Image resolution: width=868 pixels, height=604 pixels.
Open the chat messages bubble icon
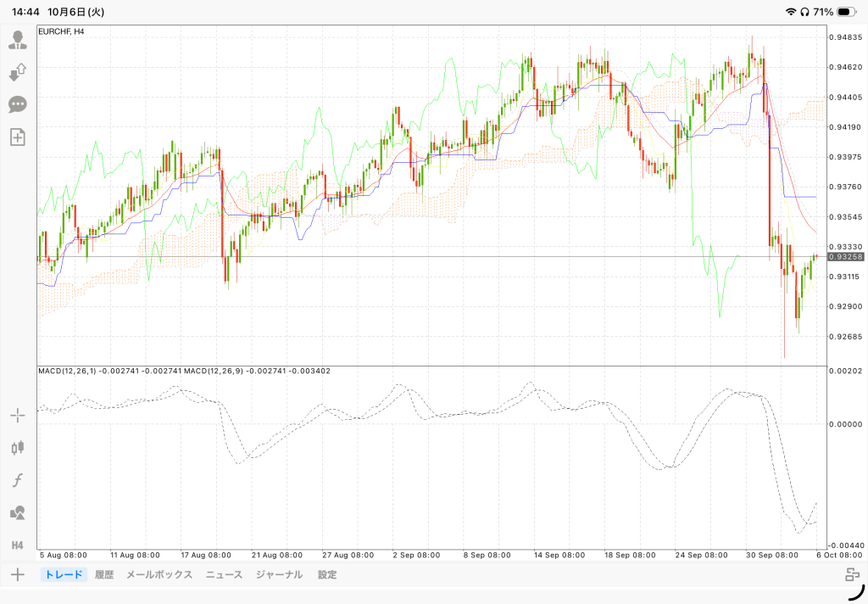click(x=18, y=104)
